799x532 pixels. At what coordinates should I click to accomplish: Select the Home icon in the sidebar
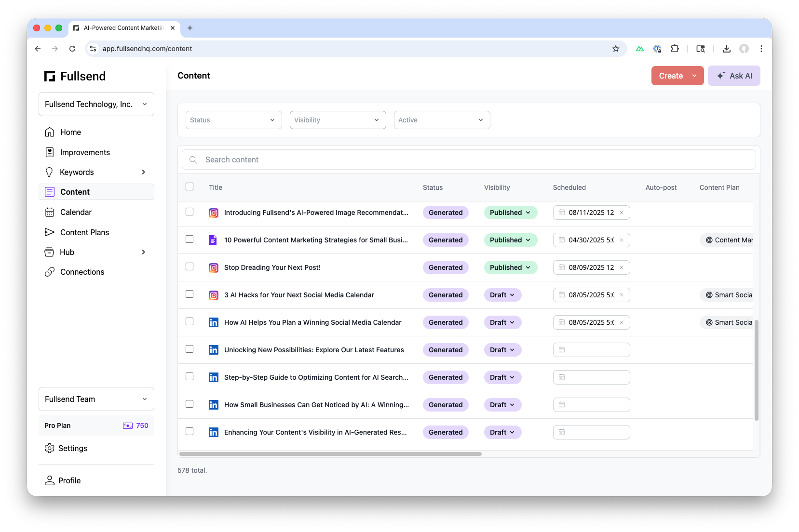pos(50,132)
